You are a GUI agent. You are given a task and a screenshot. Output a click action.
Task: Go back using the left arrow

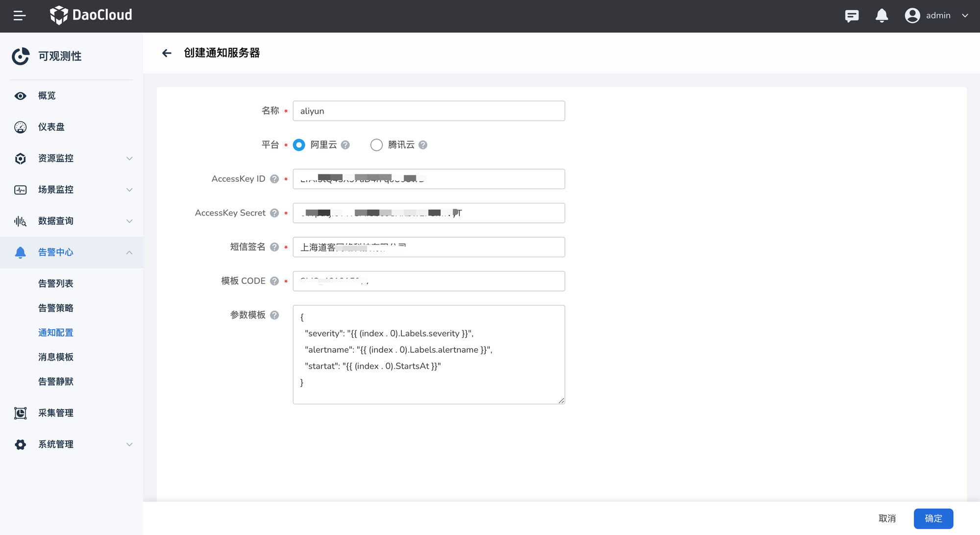167,53
